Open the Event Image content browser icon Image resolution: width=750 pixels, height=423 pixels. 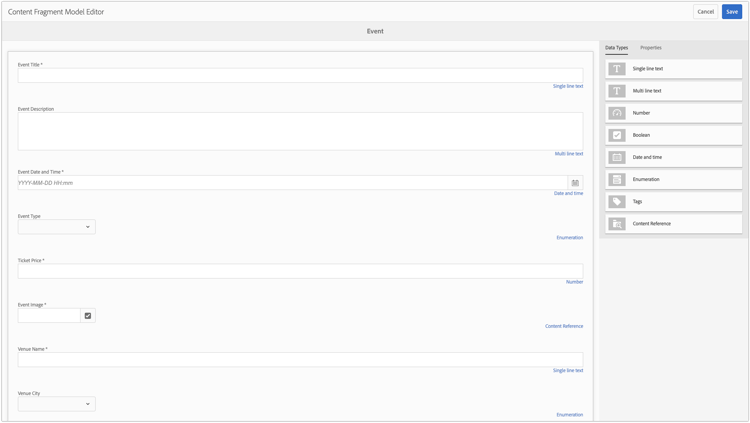coord(88,316)
